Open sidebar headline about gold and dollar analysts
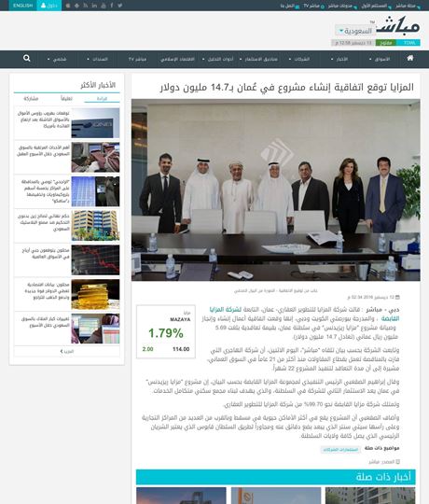This screenshot has height=504, width=429. point(48,291)
